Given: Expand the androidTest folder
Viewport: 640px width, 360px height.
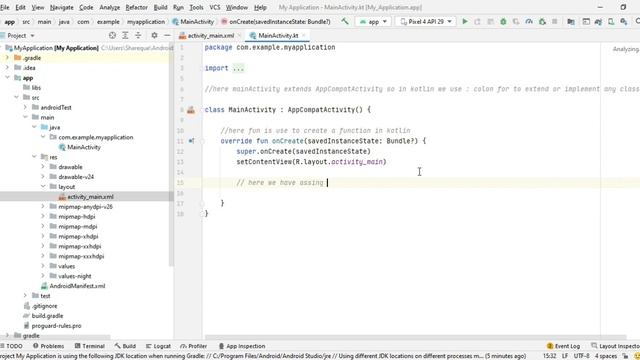Looking at the screenshot, I should (x=25, y=107).
